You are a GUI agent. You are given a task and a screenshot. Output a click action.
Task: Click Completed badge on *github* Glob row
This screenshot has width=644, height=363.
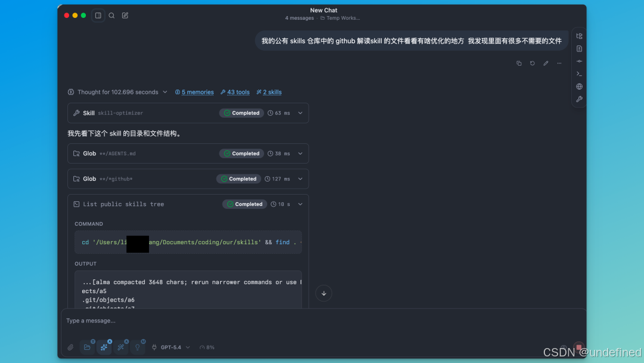coord(239,179)
